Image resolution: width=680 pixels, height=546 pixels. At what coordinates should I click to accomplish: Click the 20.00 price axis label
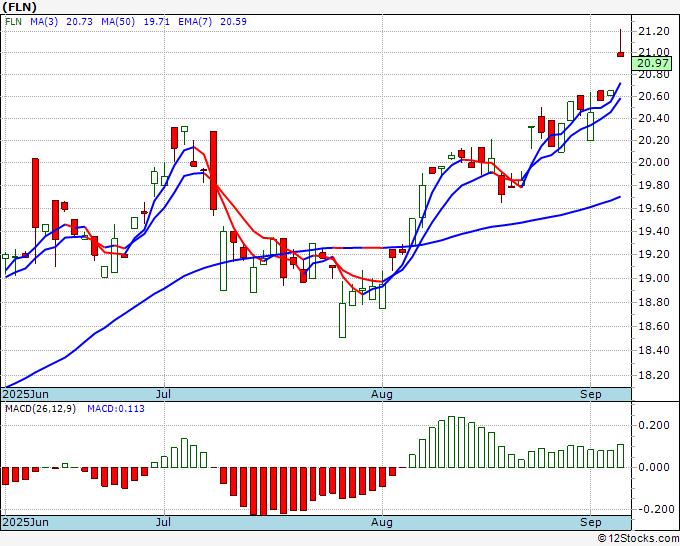tap(654, 162)
